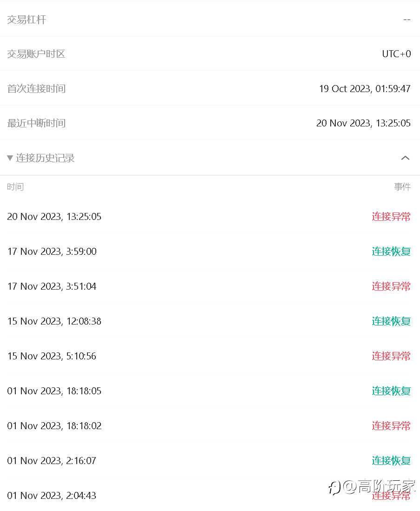
Task: Collapse the connection history chevron
Action: pyautogui.click(x=405, y=158)
